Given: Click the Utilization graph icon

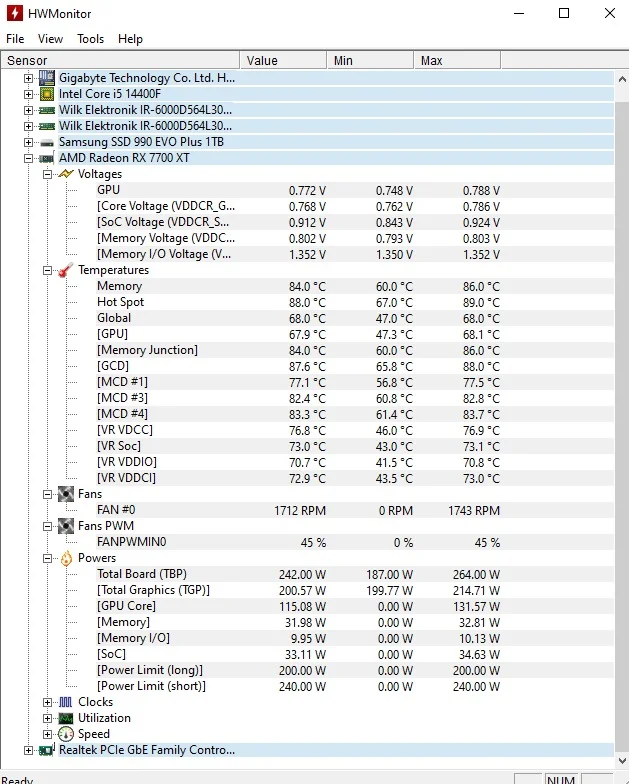Looking at the screenshot, I should [x=66, y=718].
